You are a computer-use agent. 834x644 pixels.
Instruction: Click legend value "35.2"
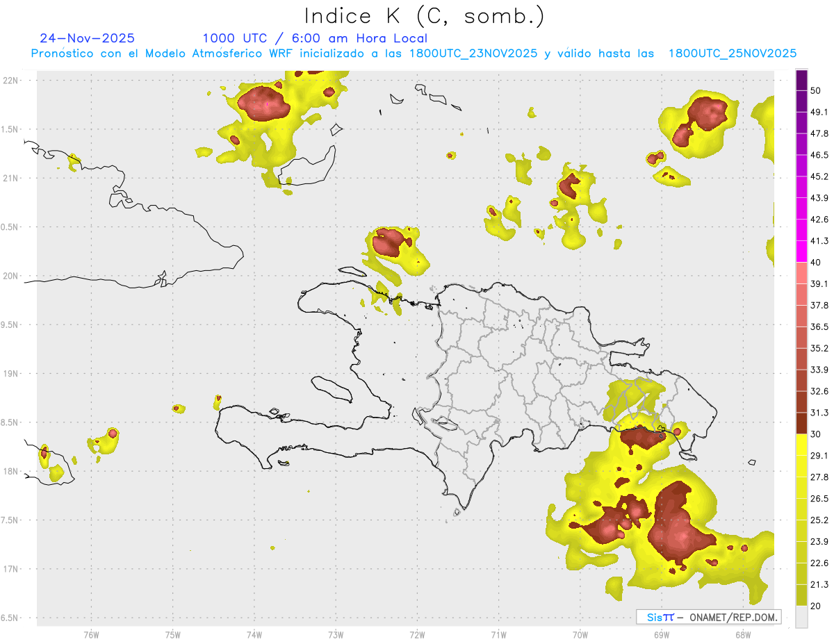[819, 348]
